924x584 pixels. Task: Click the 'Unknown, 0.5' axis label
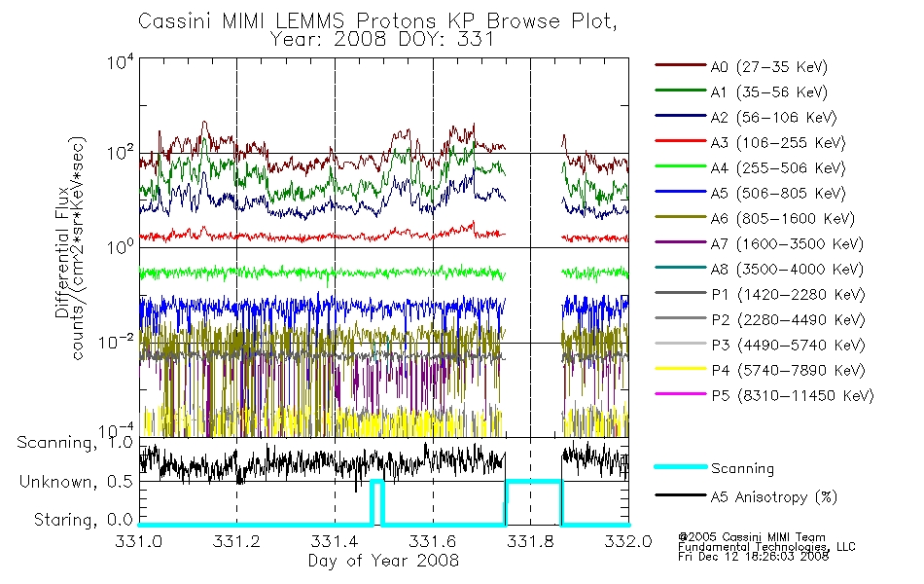(x=76, y=482)
